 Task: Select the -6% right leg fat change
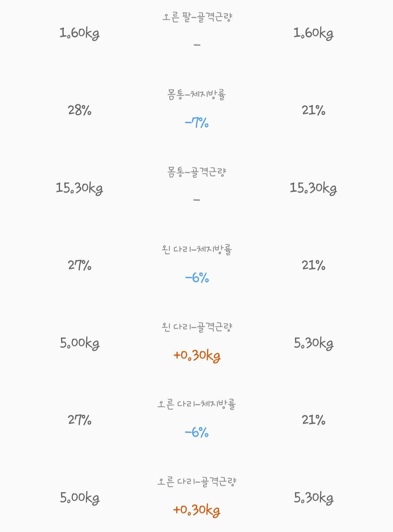197,433
